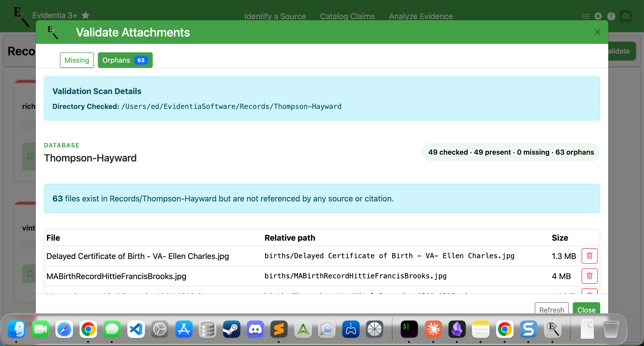This screenshot has width=644, height=346.
Task: Click the cloud sync icon in header
Action: (626, 16)
